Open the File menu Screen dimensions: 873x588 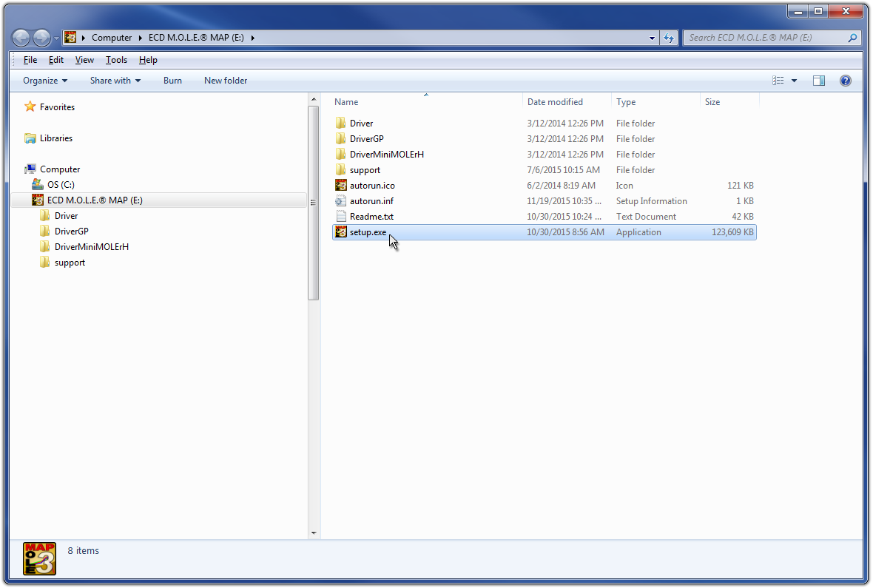click(x=30, y=60)
